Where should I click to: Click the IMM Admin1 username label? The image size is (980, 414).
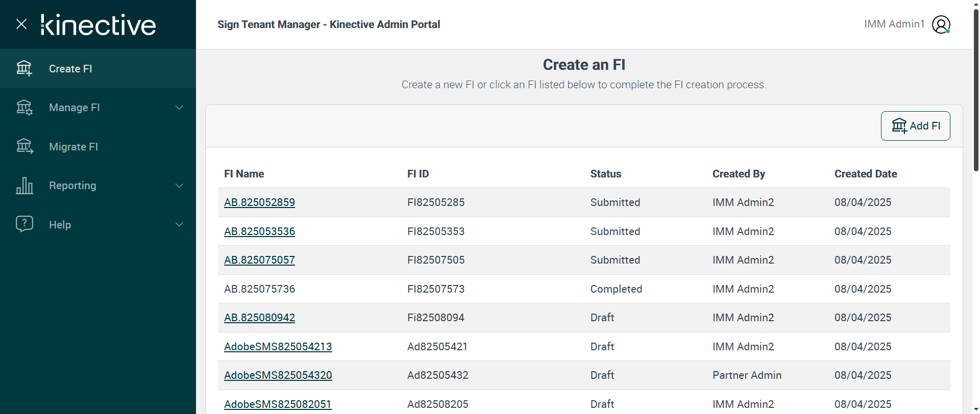click(x=894, y=24)
